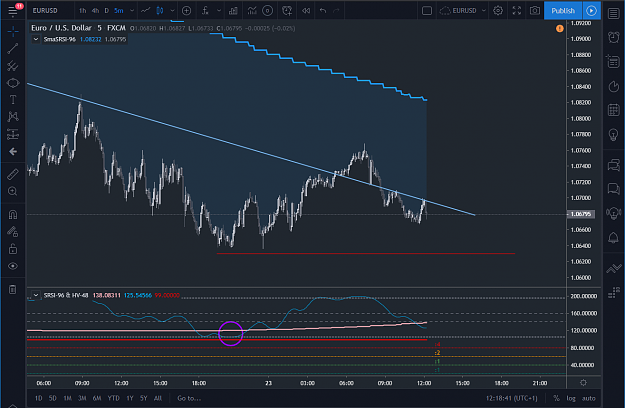The image size is (625, 408).
Task: Switch to the D timeframe
Action: point(106,11)
